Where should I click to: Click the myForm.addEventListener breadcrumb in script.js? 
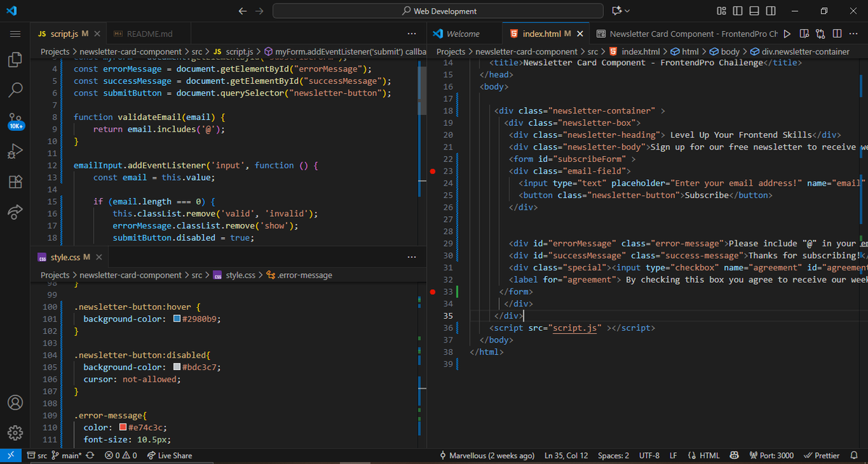346,51
